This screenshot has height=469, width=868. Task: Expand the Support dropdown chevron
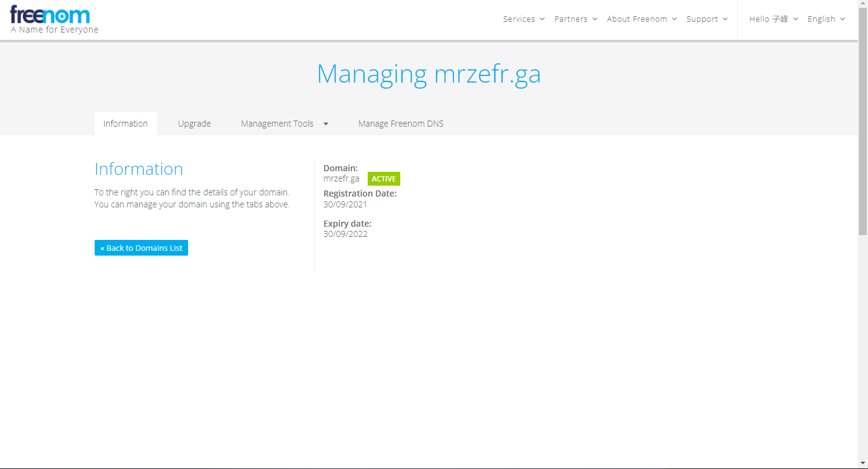725,19
